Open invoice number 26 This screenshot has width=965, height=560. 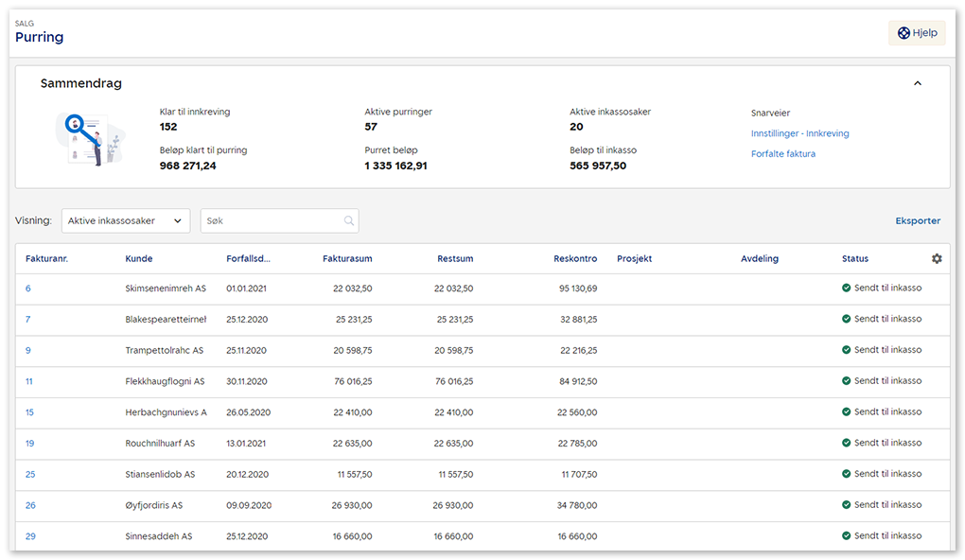coord(30,505)
